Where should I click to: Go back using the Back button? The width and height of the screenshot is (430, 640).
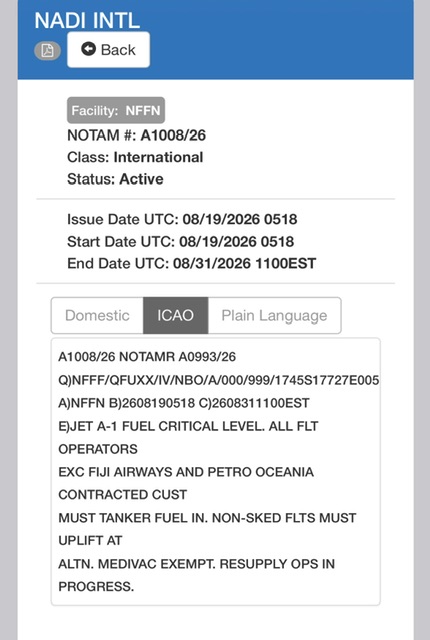pyautogui.click(x=109, y=49)
